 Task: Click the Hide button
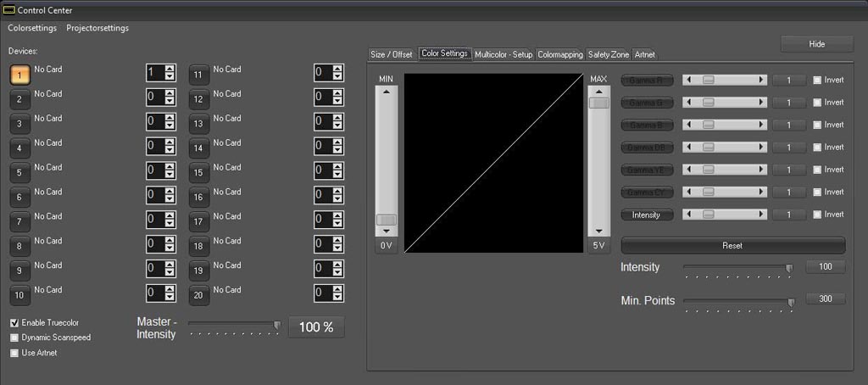pyautogui.click(x=816, y=44)
